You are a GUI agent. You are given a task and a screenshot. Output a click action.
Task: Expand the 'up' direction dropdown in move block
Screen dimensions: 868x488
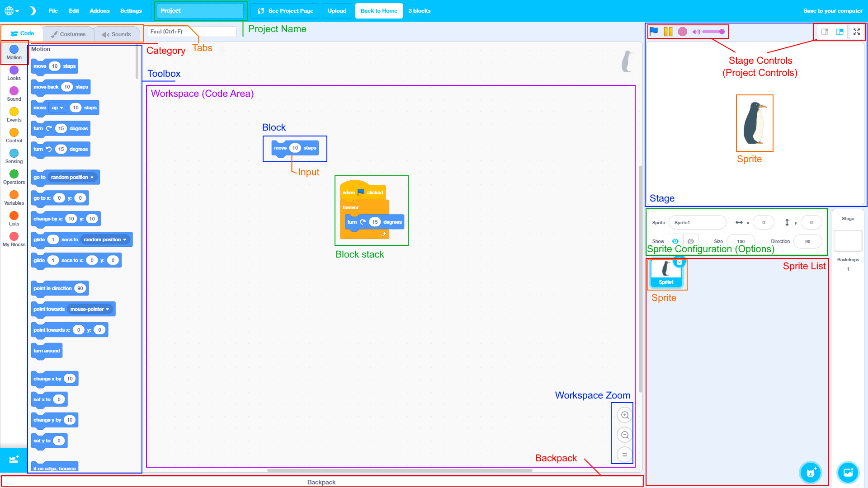click(x=58, y=108)
